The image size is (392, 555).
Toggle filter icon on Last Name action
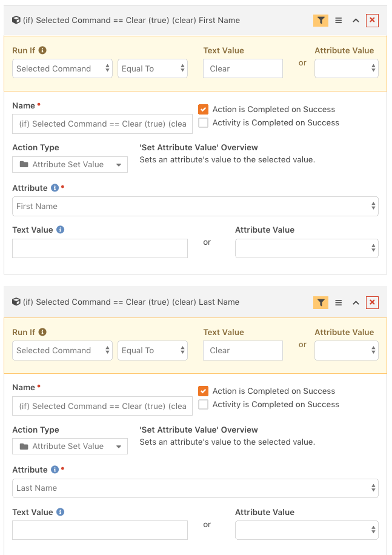pyautogui.click(x=321, y=302)
